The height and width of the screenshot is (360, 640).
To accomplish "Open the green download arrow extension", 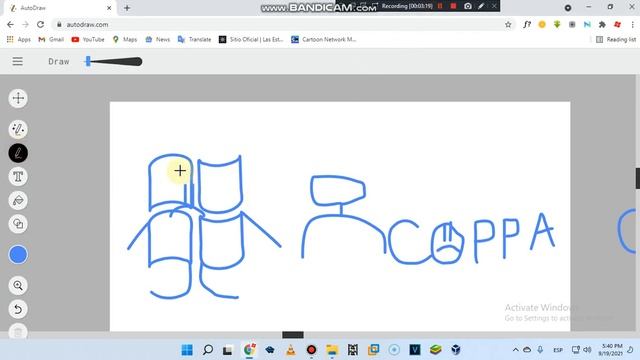I will click(557, 24).
